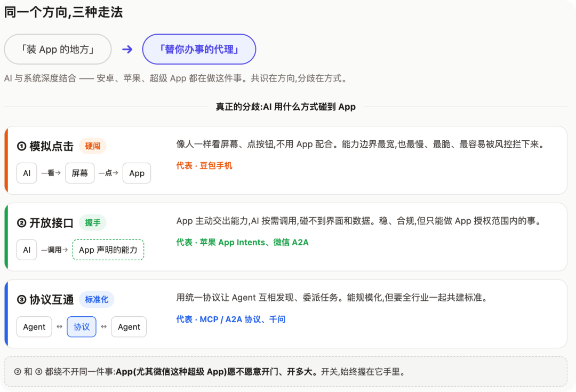The height and width of the screenshot is (392, 576).
Task: Click the ② 开放接口 card heading
Action: [45, 223]
